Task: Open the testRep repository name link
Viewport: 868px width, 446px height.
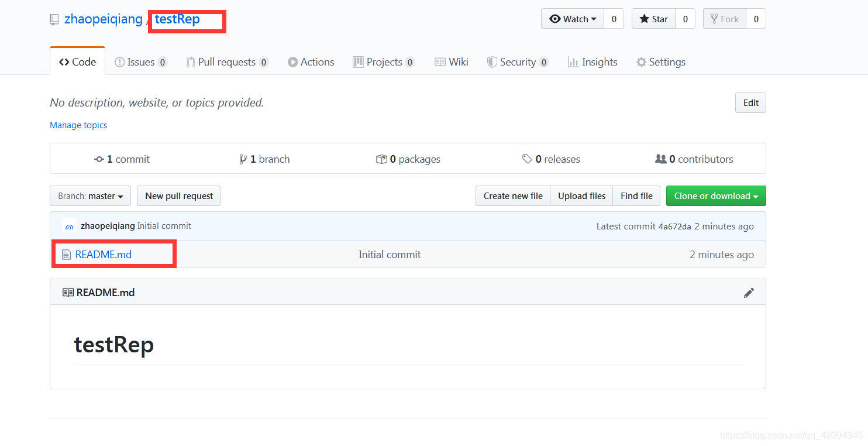Action: [177, 19]
